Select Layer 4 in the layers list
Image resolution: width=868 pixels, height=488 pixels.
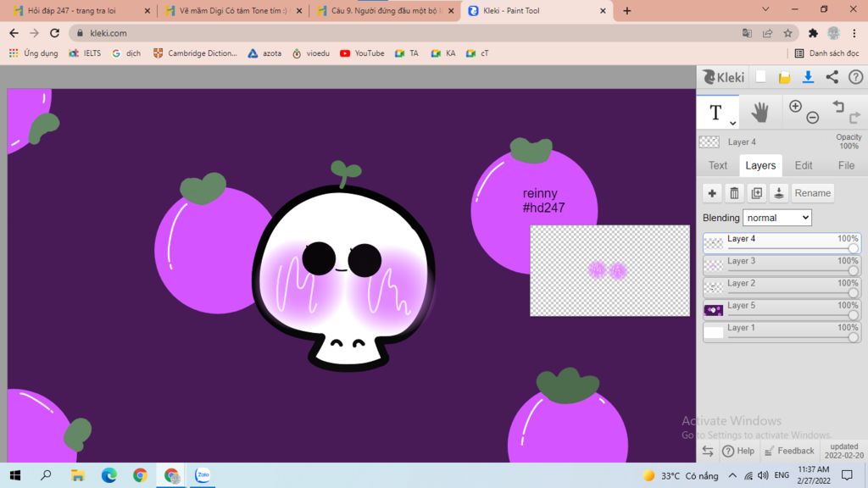[x=782, y=243]
